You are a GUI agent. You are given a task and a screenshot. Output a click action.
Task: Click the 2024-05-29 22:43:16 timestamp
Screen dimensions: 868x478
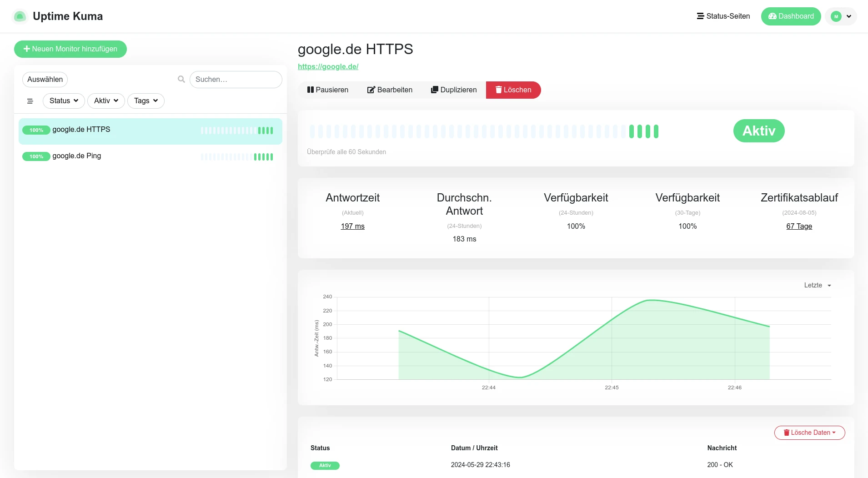coord(480,465)
